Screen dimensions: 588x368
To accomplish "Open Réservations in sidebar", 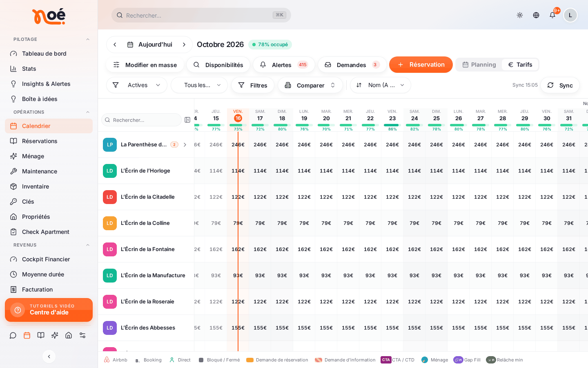I will 49,141.
